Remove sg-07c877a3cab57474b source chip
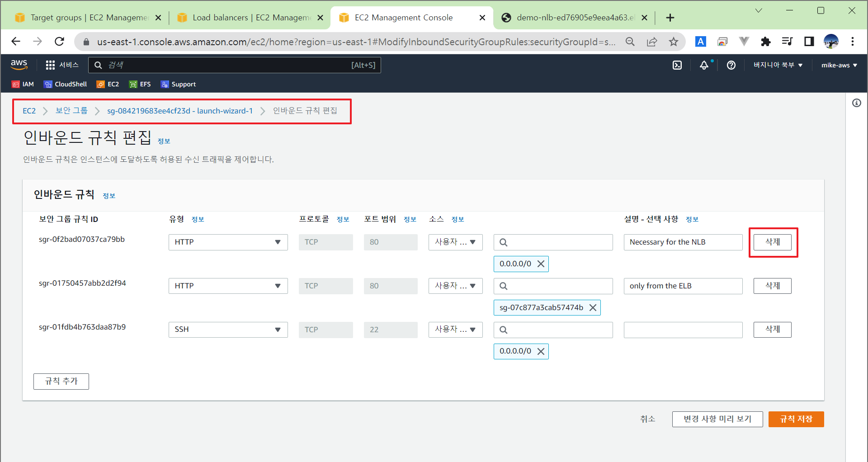This screenshot has width=868, height=462. 593,308
